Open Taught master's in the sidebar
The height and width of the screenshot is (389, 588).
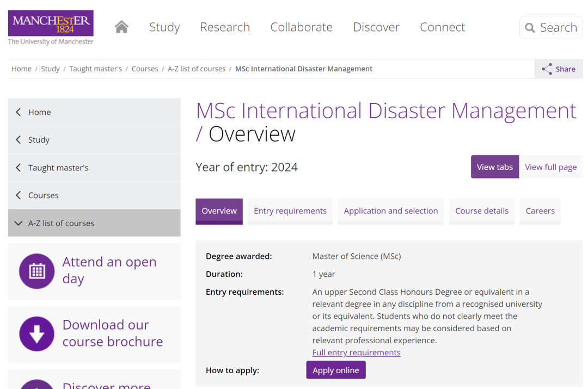tap(94, 168)
